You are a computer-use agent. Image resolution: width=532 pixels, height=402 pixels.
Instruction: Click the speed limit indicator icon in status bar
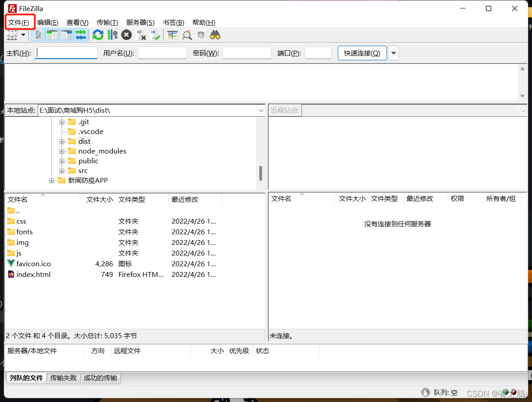coord(426,392)
